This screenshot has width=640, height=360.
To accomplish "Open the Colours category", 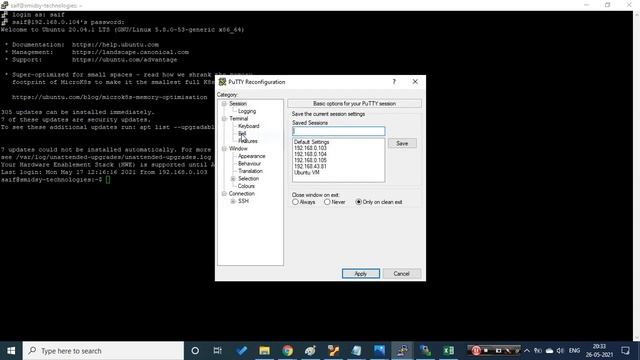I will 246,186.
